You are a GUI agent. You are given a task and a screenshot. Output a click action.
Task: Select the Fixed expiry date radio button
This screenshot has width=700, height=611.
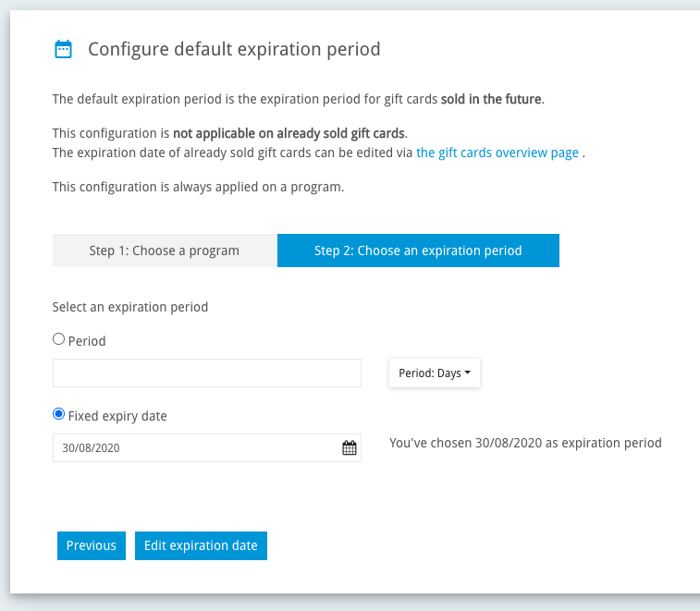(58, 414)
